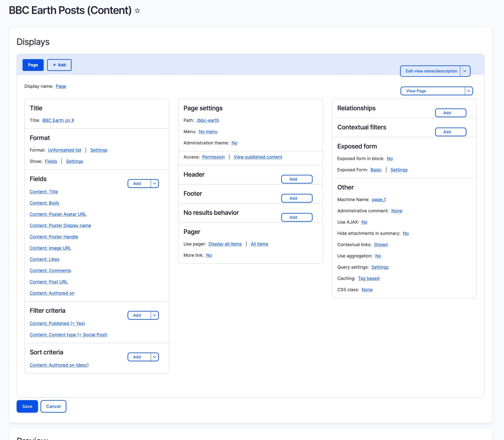
Task: Click the Show Fields link
Action: (x=51, y=161)
